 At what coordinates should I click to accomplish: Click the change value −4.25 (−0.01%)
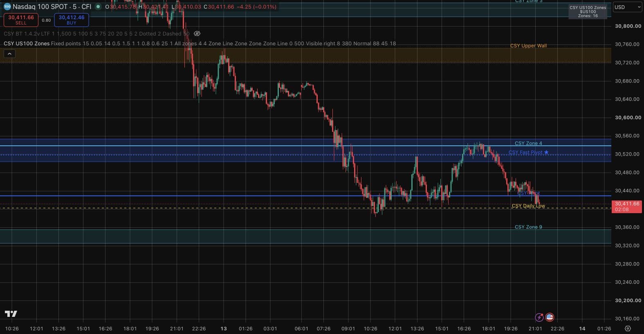tap(257, 7)
